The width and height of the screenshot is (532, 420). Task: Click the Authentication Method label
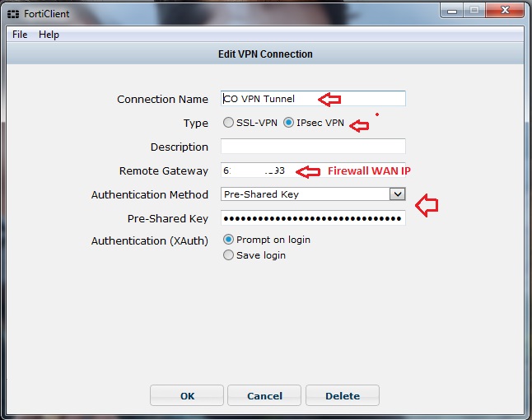pyautogui.click(x=150, y=194)
